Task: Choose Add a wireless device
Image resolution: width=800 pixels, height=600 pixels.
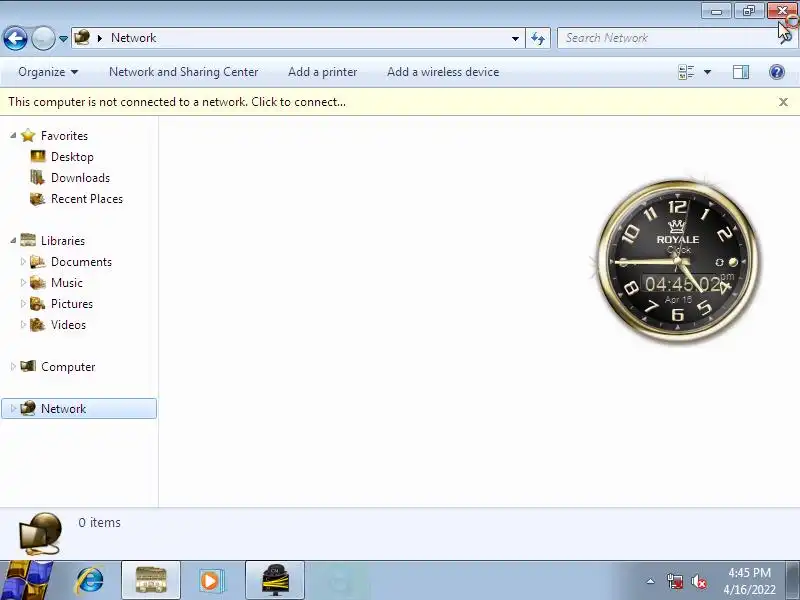Action: coord(443,72)
